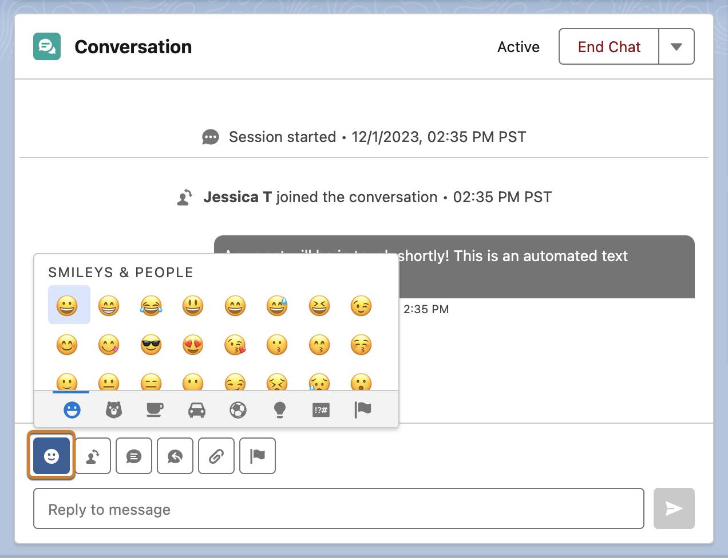The height and width of the screenshot is (560, 728).
Task: Click the raise flag icon next to paperclip
Action: coord(257,456)
